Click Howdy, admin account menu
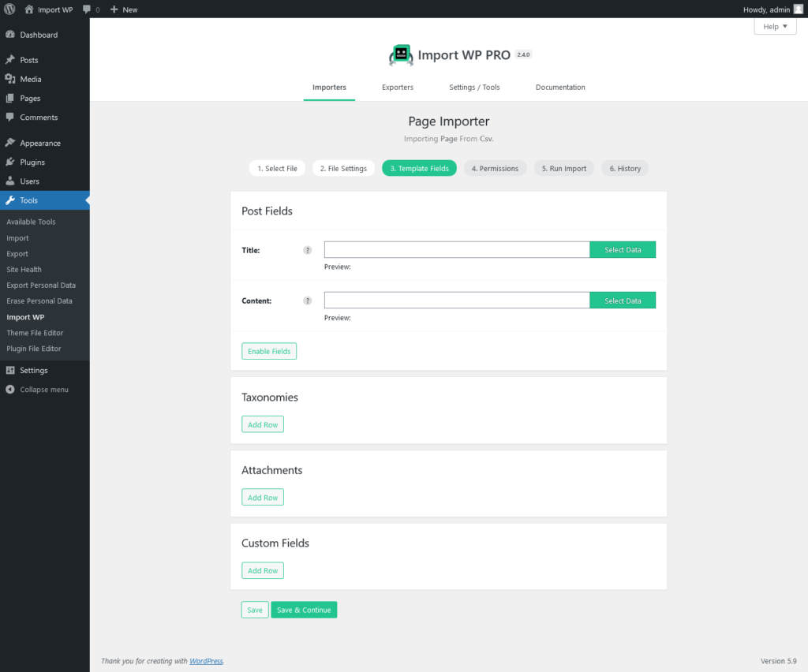Screen dimensions: 808x672 pyautogui.click(x=772, y=9)
